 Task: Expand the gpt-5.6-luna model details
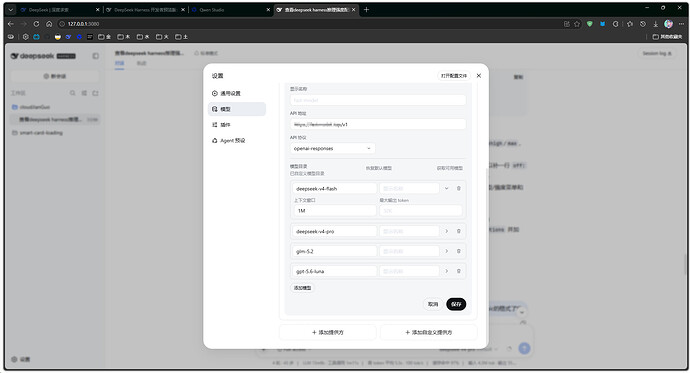tap(446, 271)
